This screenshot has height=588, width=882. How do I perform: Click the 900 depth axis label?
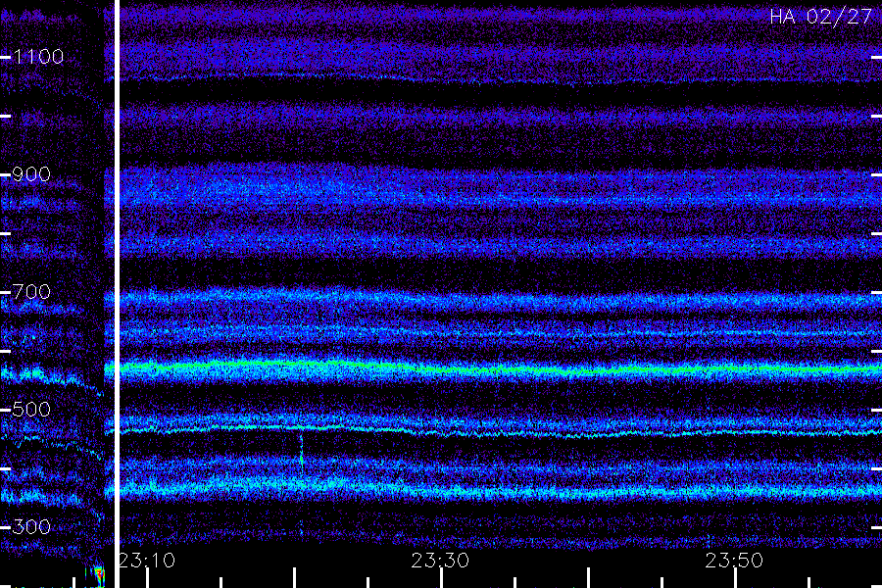[x=31, y=174]
